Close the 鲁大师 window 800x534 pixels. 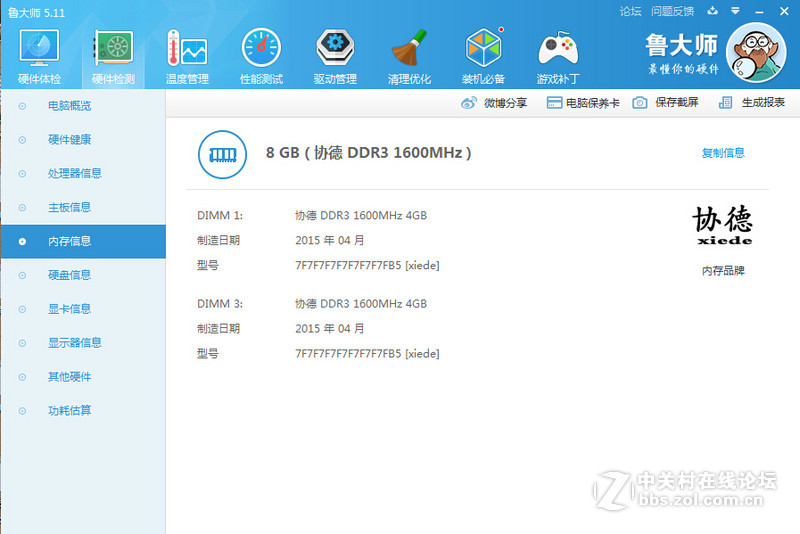point(784,11)
